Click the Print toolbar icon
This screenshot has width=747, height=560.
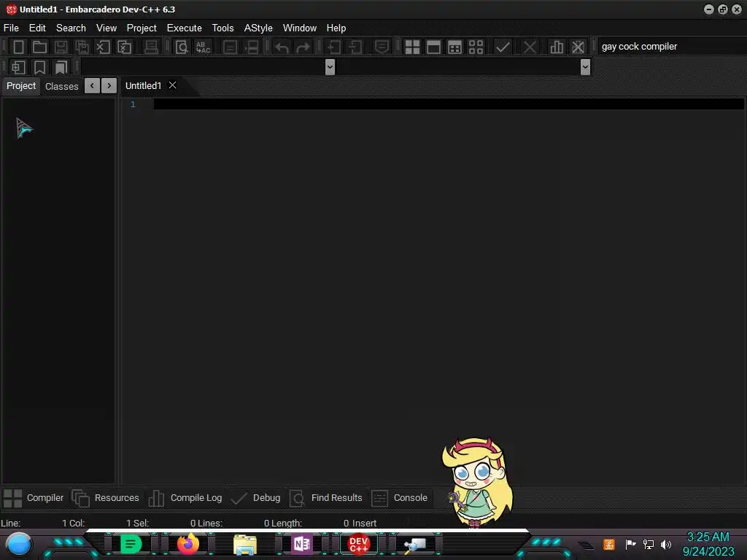pyautogui.click(x=151, y=47)
